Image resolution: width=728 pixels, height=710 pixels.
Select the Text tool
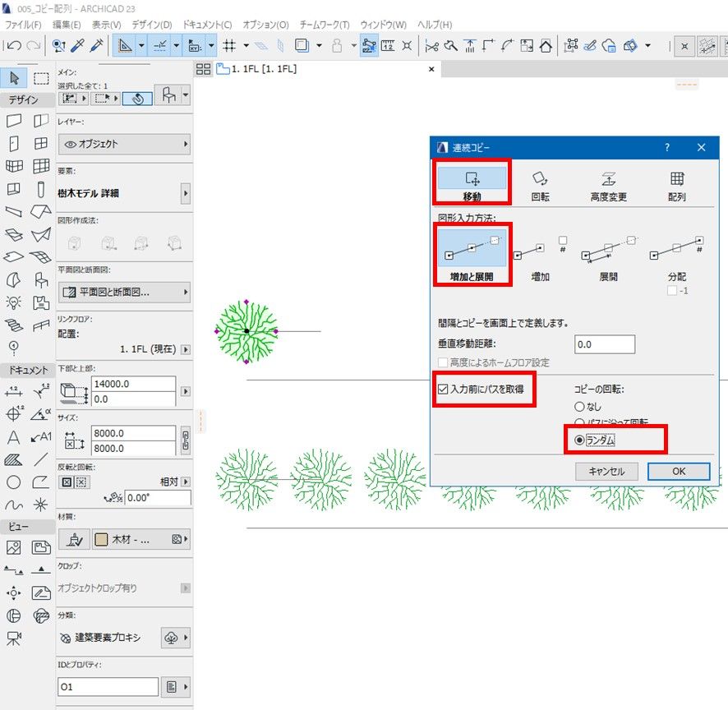(14, 437)
